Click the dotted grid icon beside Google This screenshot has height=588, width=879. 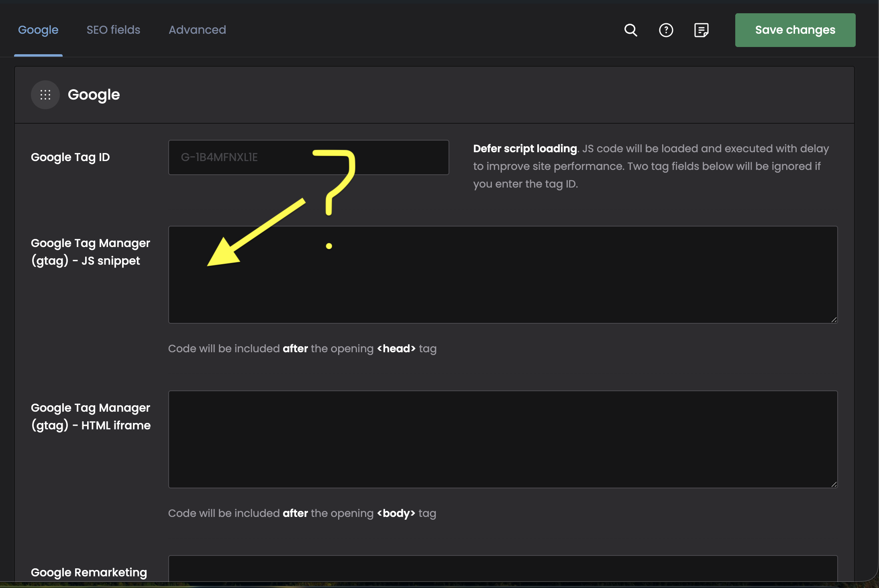(x=45, y=95)
